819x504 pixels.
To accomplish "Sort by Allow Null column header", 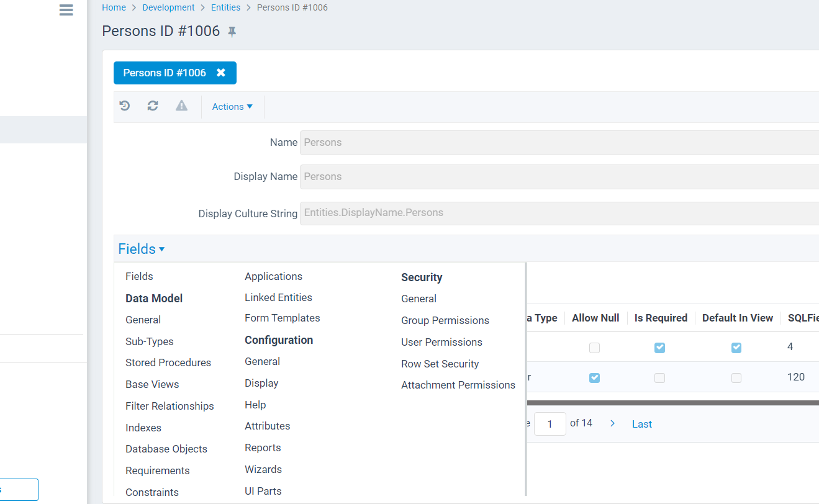I will pos(595,318).
